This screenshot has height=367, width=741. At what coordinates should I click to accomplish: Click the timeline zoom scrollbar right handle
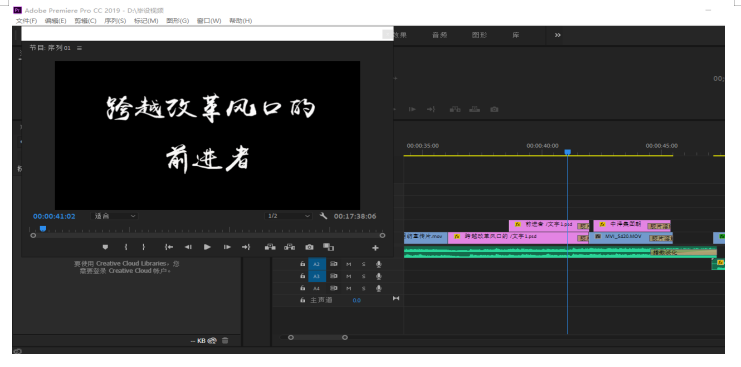345,337
